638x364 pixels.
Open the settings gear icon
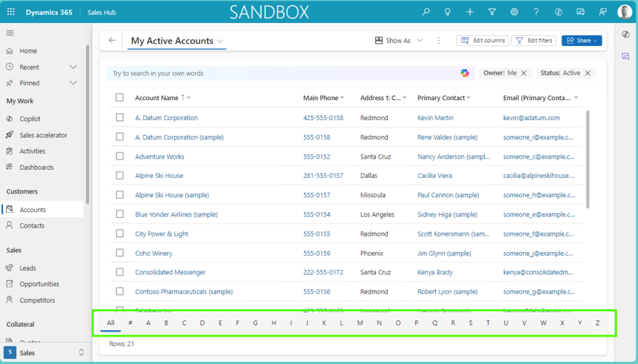pos(514,12)
